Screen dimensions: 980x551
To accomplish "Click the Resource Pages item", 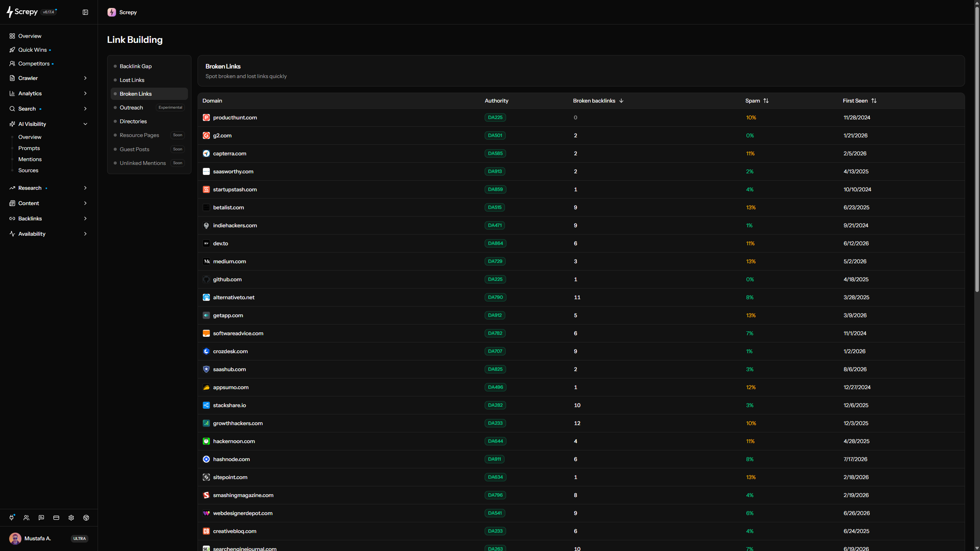I will tap(149, 135).
